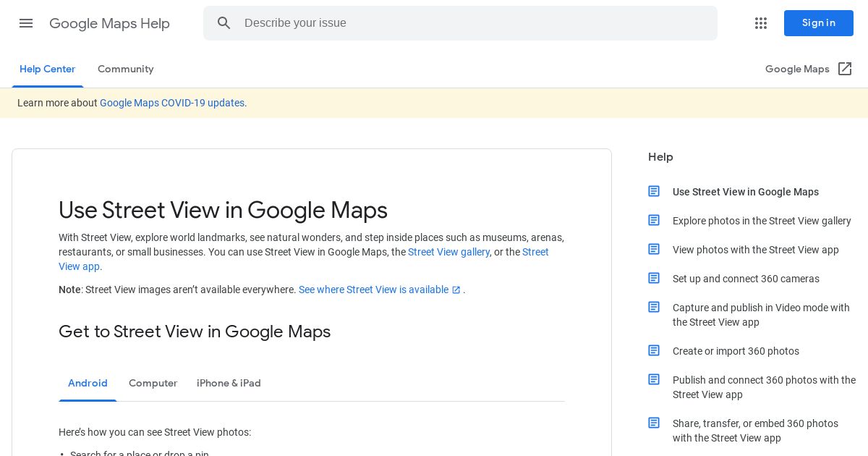Switch to the Help Center tab

[47, 69]
